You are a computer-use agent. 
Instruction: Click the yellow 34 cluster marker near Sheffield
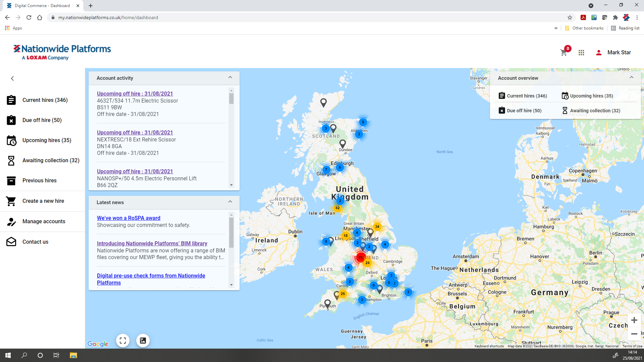[x=377, y=227]
